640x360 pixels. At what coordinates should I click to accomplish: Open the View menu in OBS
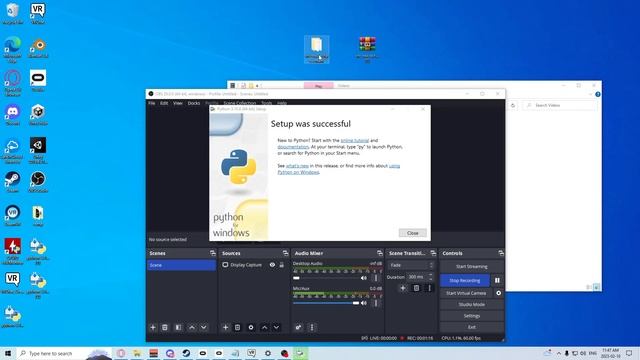pyautogui.click(x=178, y=103)
